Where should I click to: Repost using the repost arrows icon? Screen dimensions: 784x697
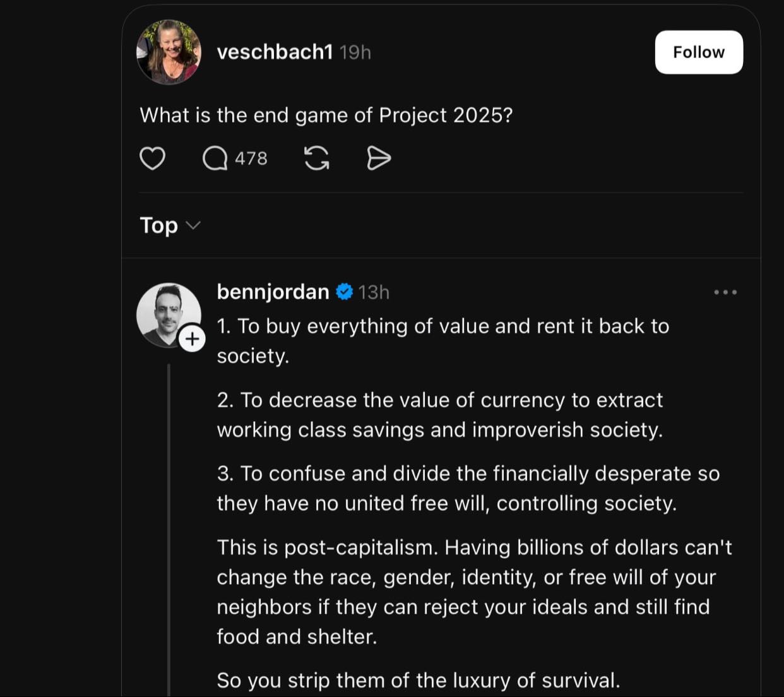click(x=318, y=159)
